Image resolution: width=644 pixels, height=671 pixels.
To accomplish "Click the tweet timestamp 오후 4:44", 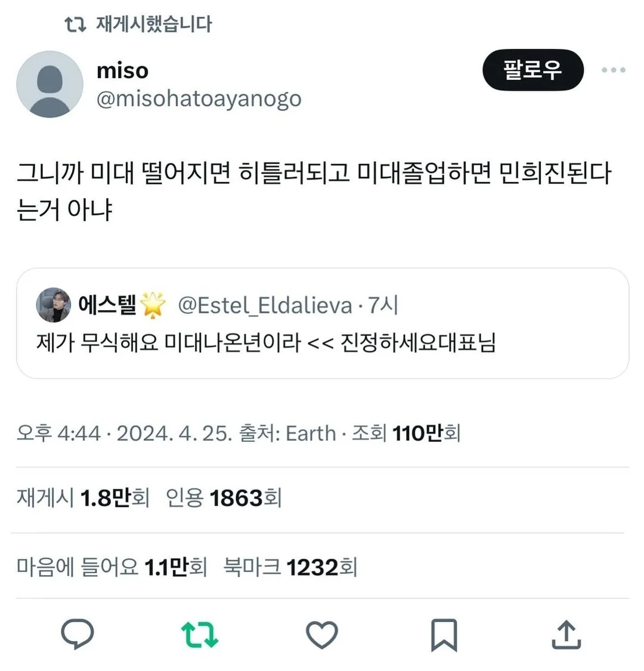I will (58, 433).
